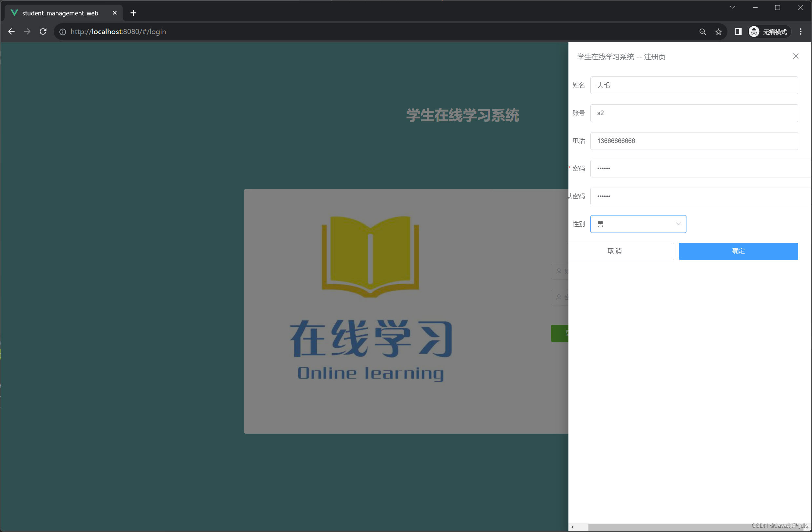Open the tab search chevron in title bar

(x=732, y=8)
